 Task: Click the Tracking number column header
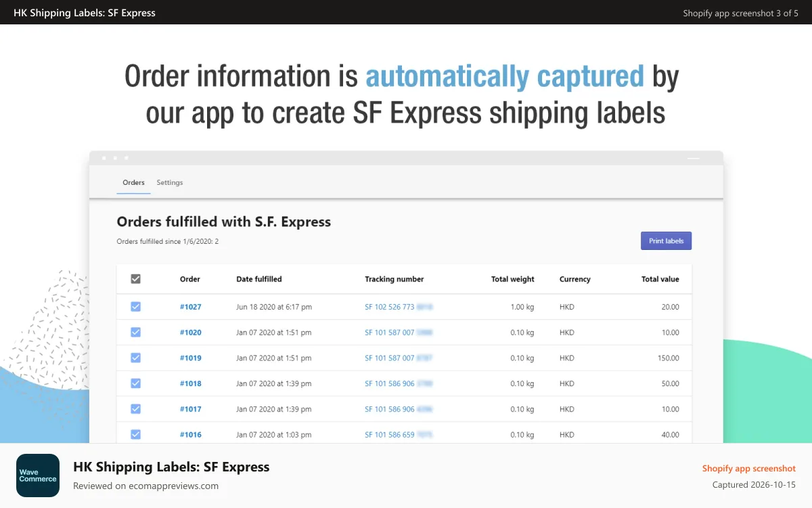(x=394, y=279)
